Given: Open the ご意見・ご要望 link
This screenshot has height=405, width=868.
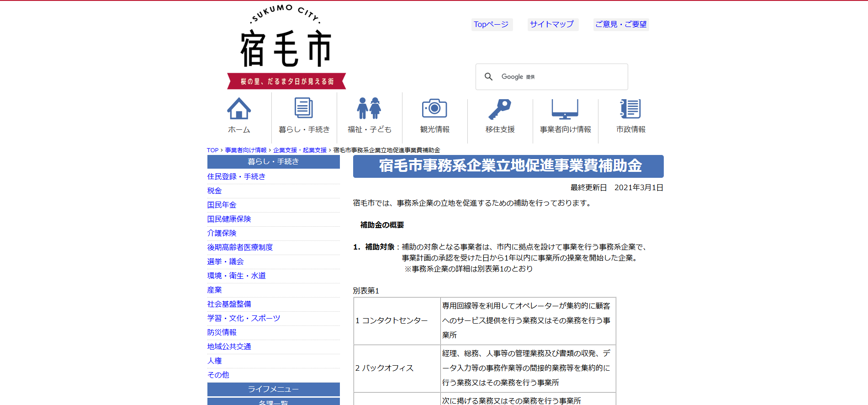Looking at the screenshot, I should tap(621, 24).
